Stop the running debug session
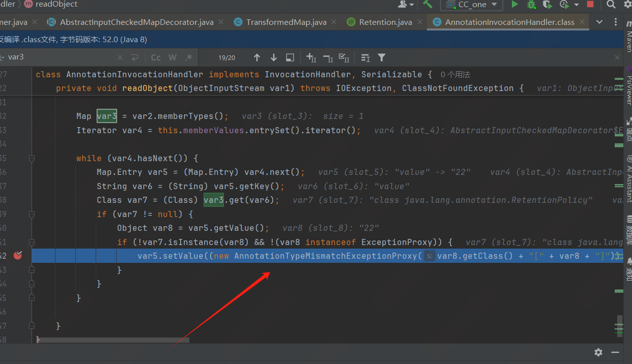632x364 pixels. click(590, 5)
